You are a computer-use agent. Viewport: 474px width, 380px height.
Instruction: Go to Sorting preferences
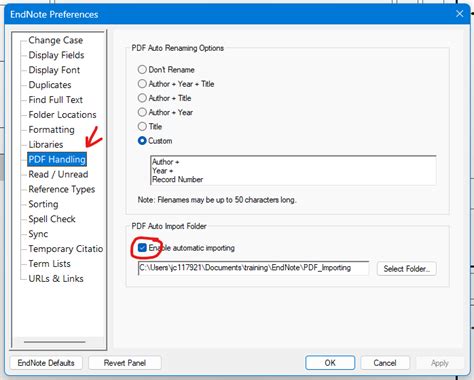43,204
